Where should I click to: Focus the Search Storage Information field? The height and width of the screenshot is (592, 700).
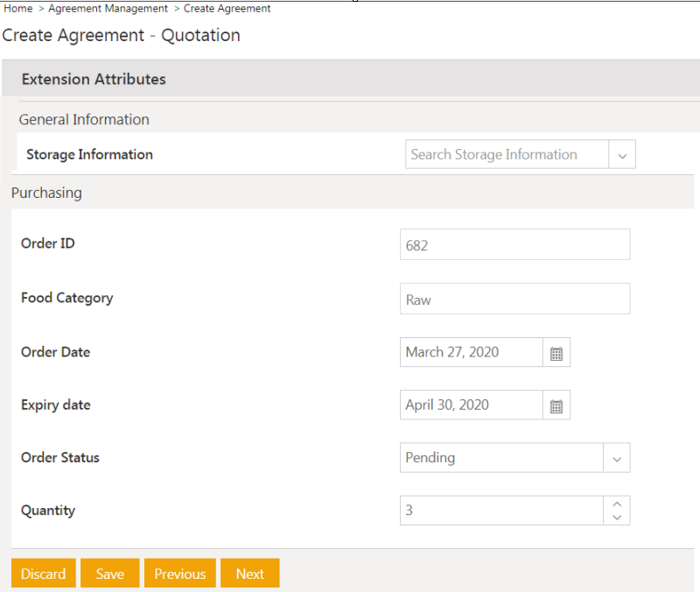point(507,155)
